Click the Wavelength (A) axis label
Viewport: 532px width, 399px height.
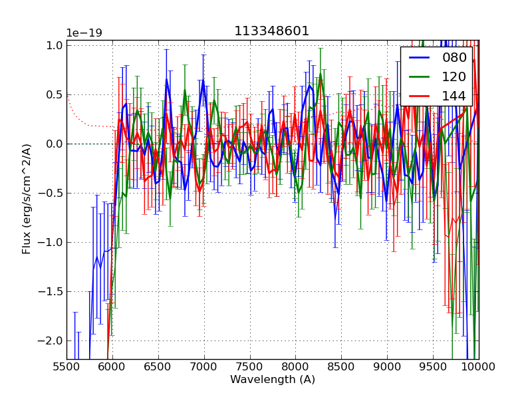pyautogui.click(x=273, y=380)
